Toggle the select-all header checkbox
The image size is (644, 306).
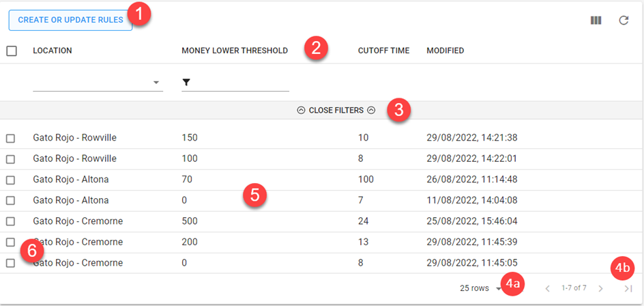[12, 51]
